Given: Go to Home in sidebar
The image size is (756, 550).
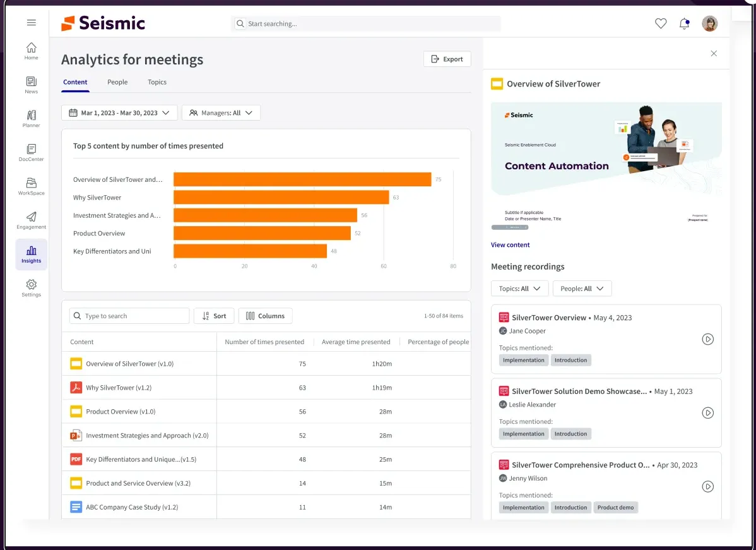Looking at the screenshot, I should [x=32, y=51].
